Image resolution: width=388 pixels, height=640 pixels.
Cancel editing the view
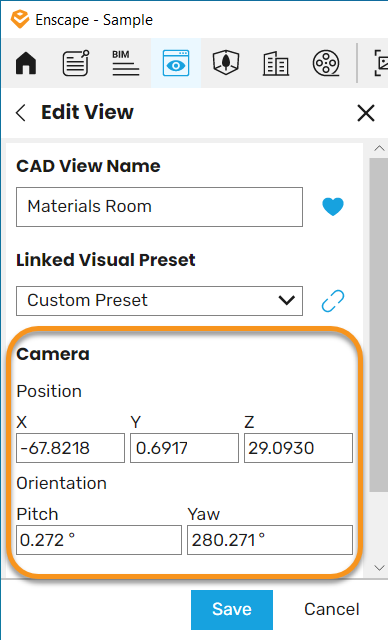332,609
